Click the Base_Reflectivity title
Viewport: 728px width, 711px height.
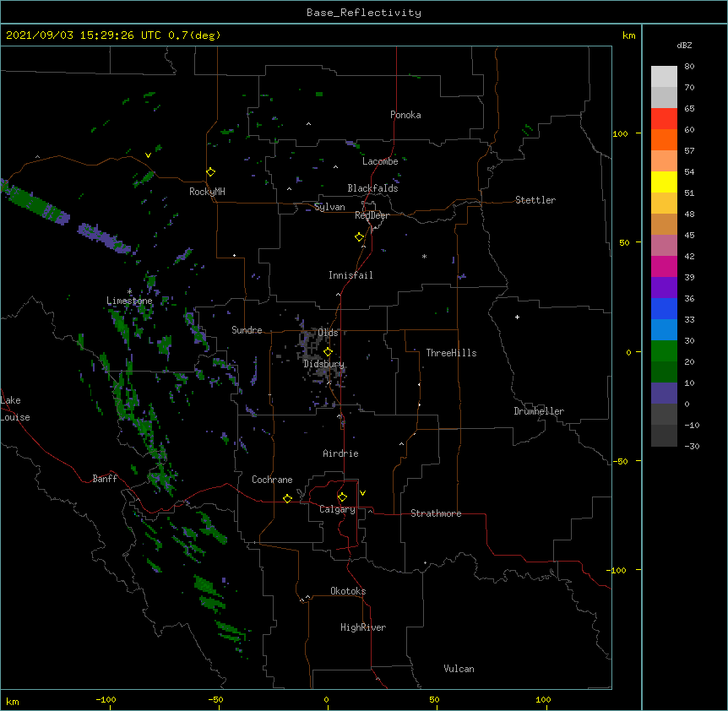coord(364,13)
